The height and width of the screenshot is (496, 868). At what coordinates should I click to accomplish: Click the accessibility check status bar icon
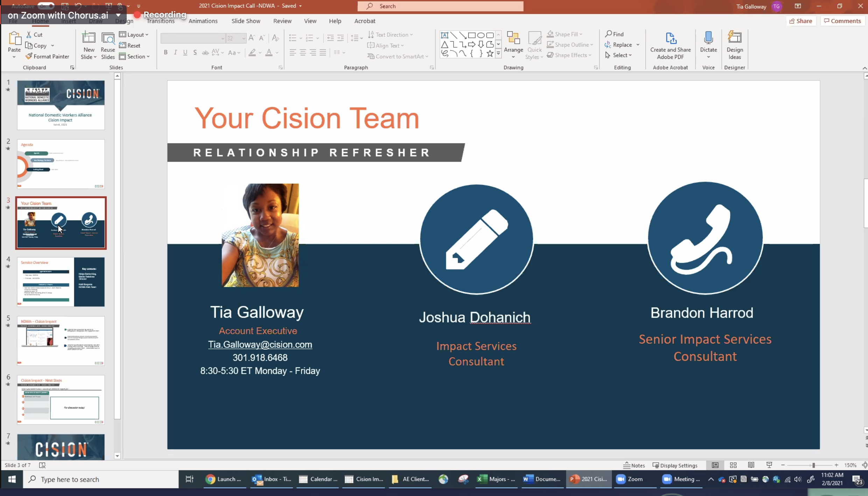click(42, 465)
